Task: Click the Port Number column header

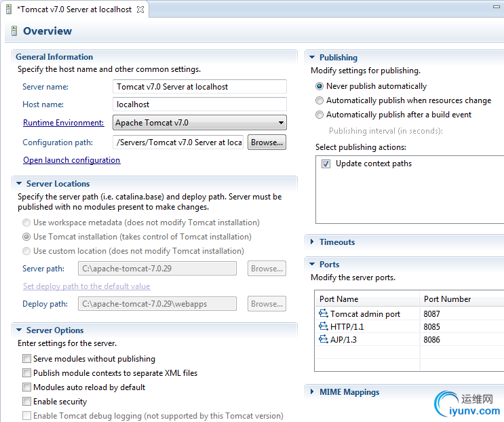Action: 462,299
